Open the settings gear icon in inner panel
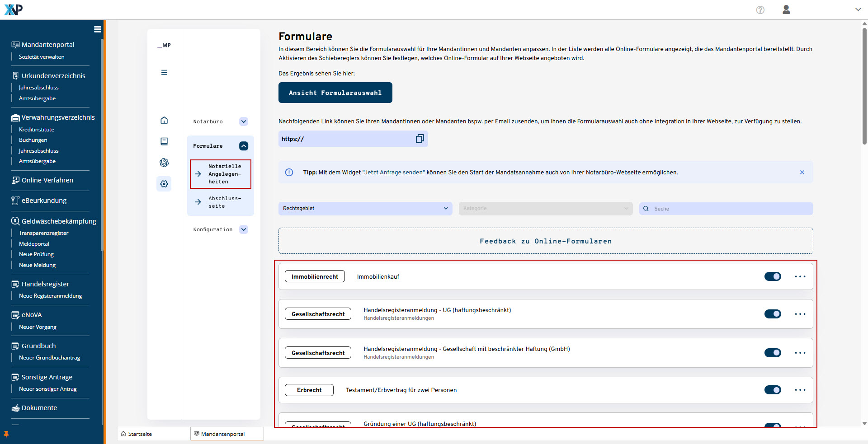 (x=164, y=184)
